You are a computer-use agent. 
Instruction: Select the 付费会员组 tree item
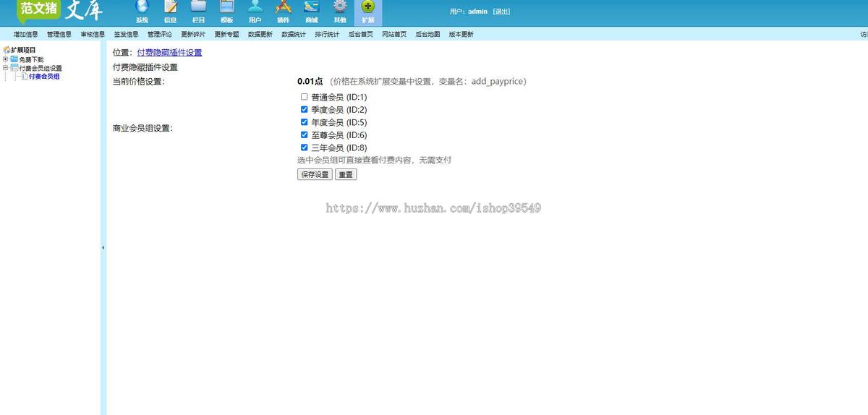click(44, 77)
